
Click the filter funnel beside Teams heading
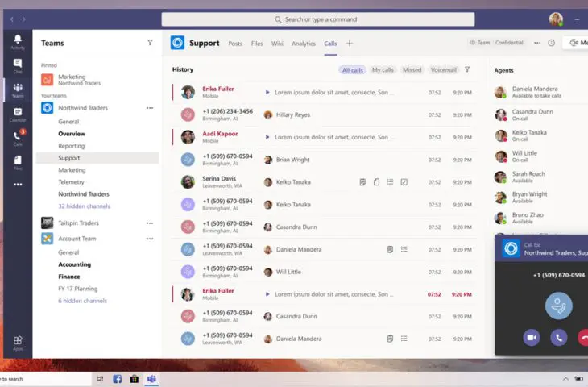[x=150, y=43]
